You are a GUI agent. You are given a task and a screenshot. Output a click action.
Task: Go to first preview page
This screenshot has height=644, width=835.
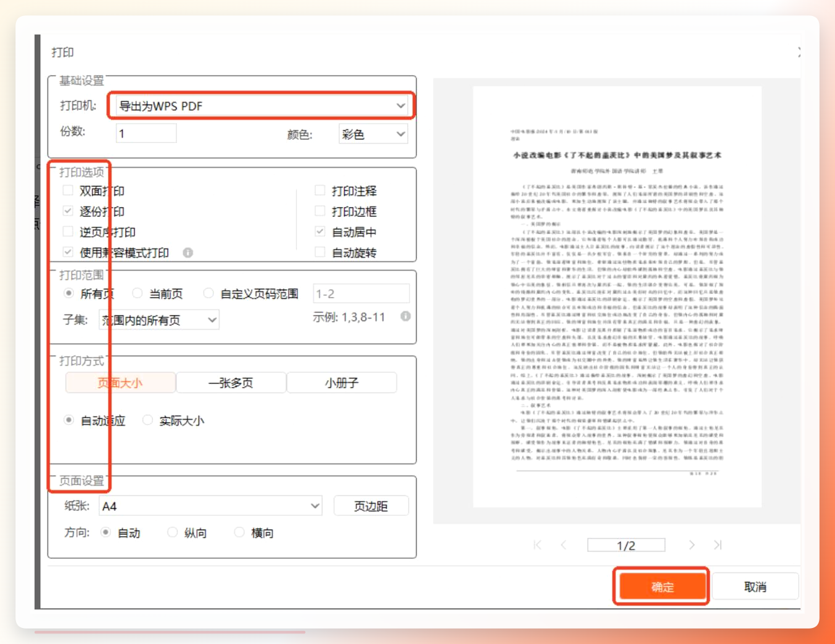(x=538, y=545)
